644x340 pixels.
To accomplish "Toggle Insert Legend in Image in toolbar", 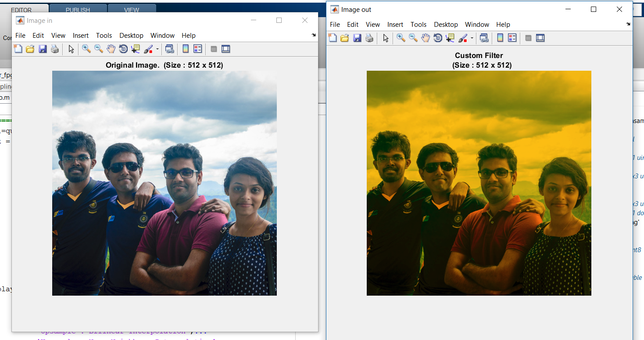I will 197,49.
